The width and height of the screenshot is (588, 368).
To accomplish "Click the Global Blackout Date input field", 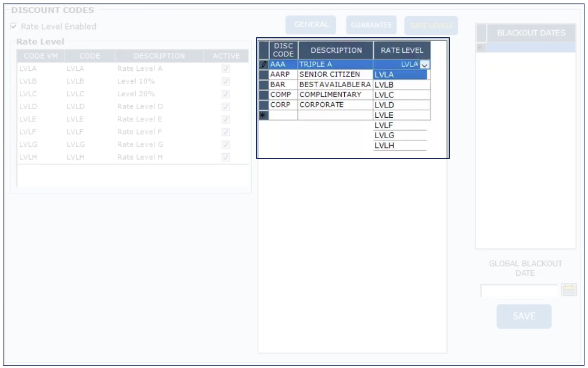I will pos(519,290).
